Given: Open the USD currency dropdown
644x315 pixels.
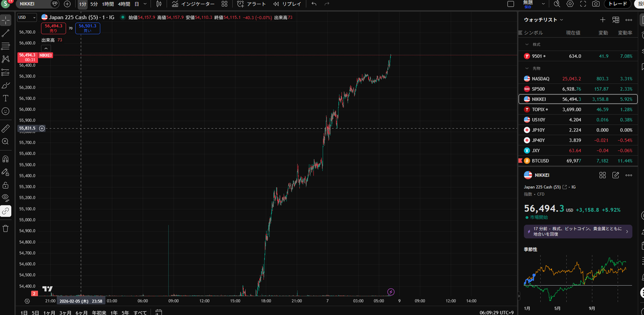Looking at the screenshot, I should (x=26, y=17).
